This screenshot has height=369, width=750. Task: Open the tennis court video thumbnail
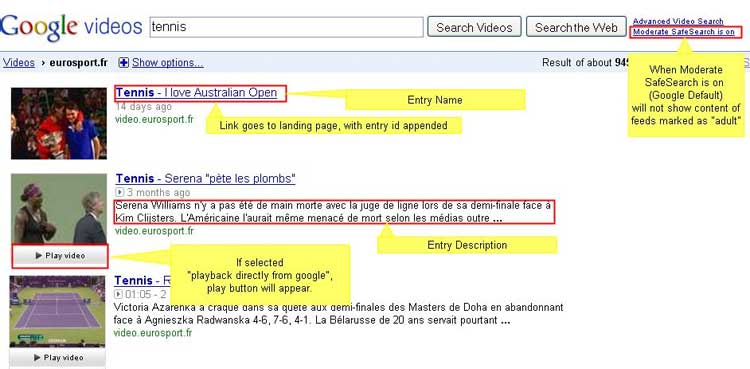click(x=57, y=311)
